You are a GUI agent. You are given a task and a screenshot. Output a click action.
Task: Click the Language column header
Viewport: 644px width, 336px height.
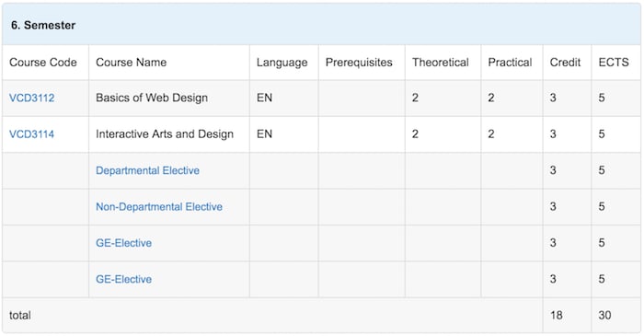tap(282, 63)
